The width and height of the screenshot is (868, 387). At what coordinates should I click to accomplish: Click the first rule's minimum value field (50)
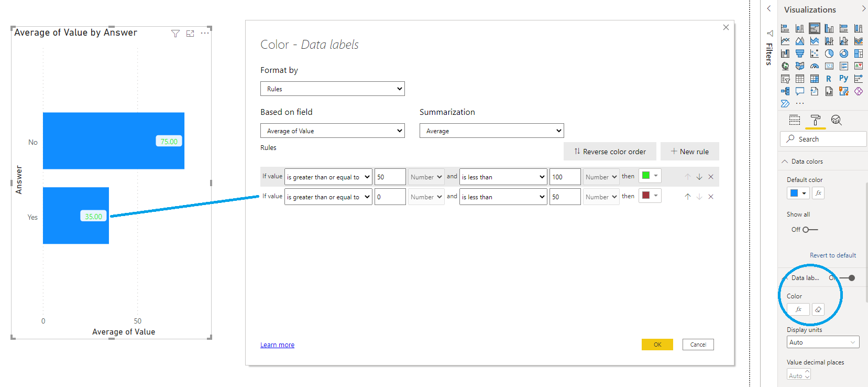390,177
